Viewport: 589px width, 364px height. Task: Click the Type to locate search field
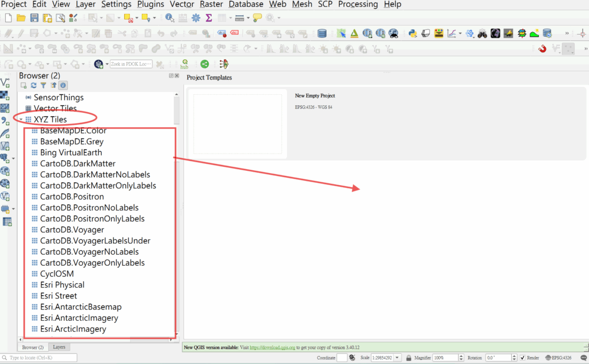pyautogui.click(x=41, y=358)
